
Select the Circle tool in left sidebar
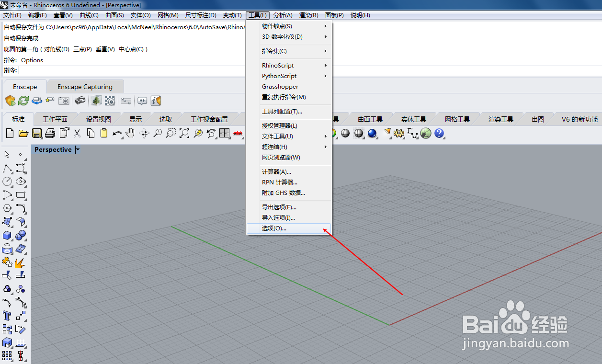click(x=7, y=182)
